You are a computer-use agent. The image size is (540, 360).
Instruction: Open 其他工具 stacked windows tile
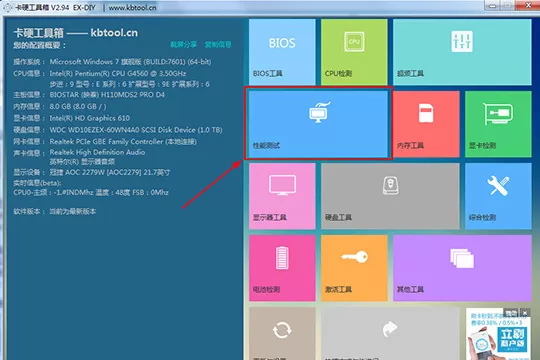[462, 268]
